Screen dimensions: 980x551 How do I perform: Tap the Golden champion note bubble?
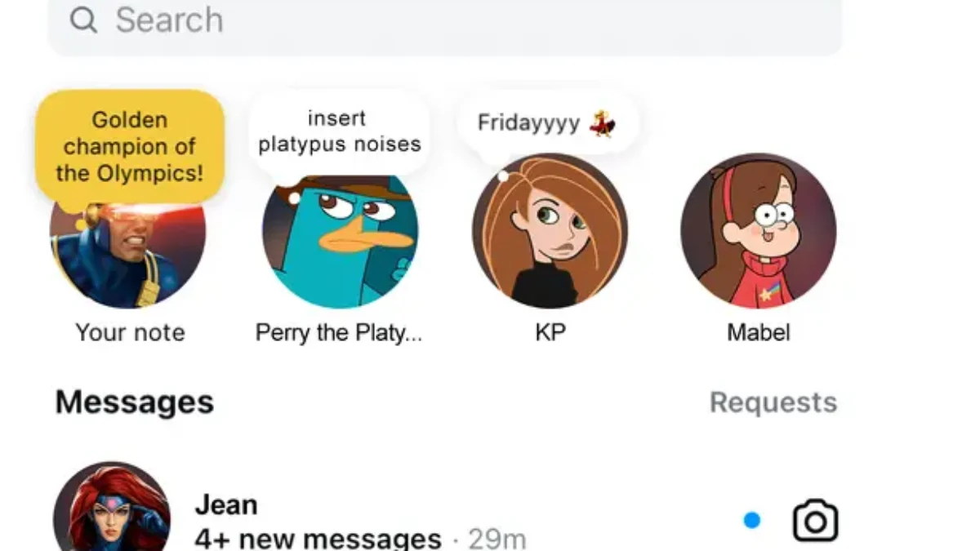pyautogui.click(x=130, y=147)
